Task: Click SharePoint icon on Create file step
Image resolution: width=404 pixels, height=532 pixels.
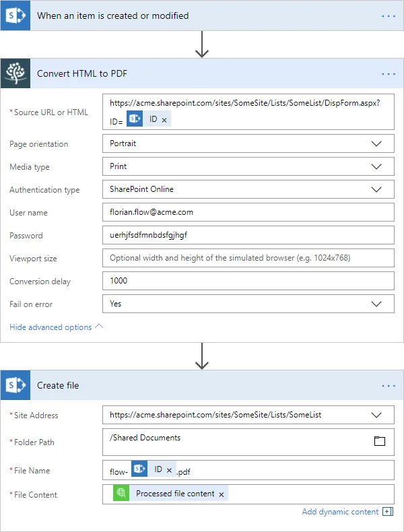Action: [x=15, y=385]
